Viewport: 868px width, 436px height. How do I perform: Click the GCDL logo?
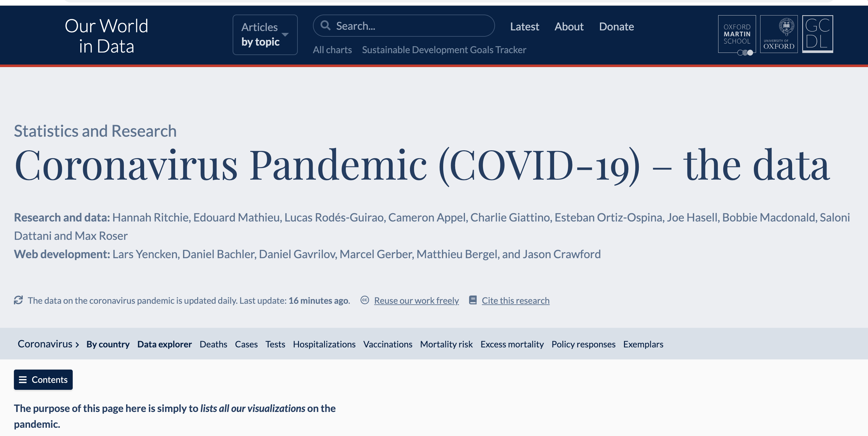tap(817, 34)
